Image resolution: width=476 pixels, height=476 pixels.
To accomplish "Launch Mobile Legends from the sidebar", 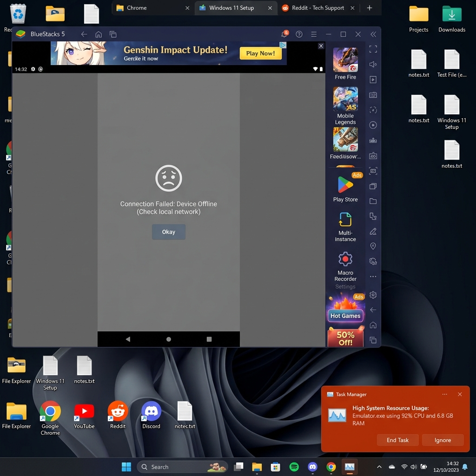I will click(345, 106).
